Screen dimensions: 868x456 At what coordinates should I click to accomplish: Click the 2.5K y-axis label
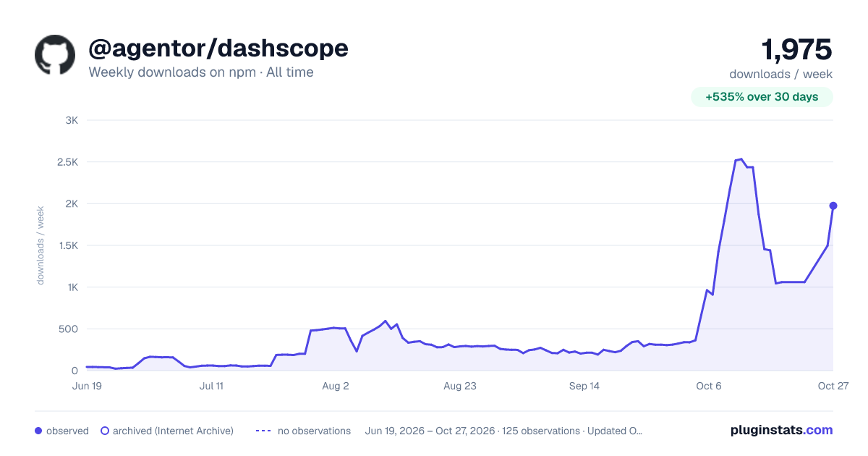click(x=67, y=162)
